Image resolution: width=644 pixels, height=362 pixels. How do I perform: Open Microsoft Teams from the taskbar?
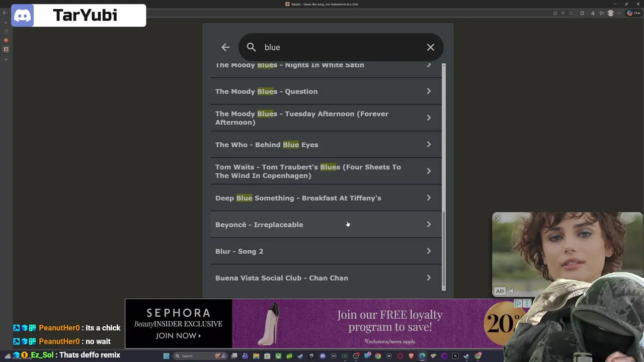click(x=245, y=356)
